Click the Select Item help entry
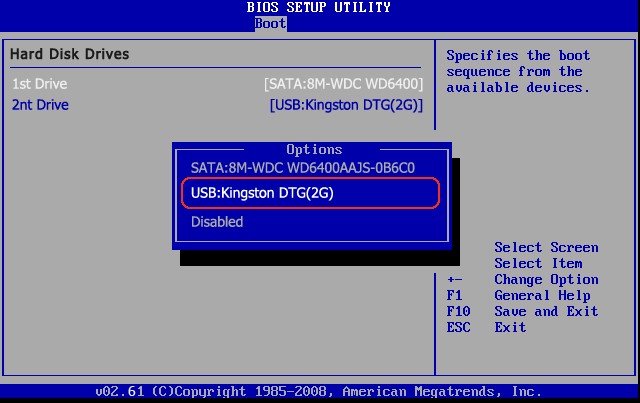 (538, 263)
